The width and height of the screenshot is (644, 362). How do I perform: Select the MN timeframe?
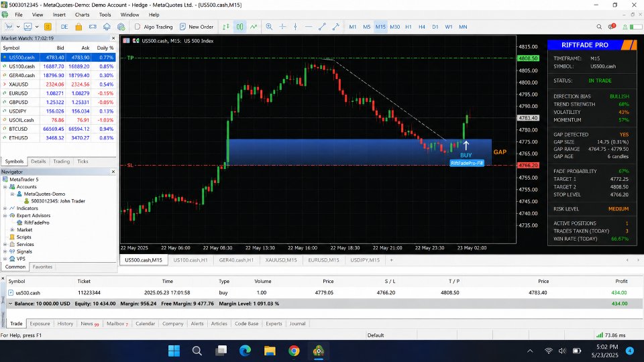(x=463, y=27)
